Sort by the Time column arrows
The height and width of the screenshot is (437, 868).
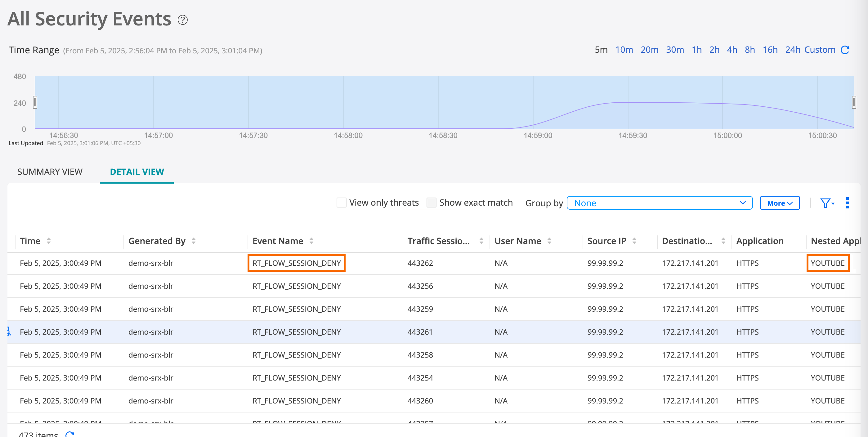pos(48,241)
